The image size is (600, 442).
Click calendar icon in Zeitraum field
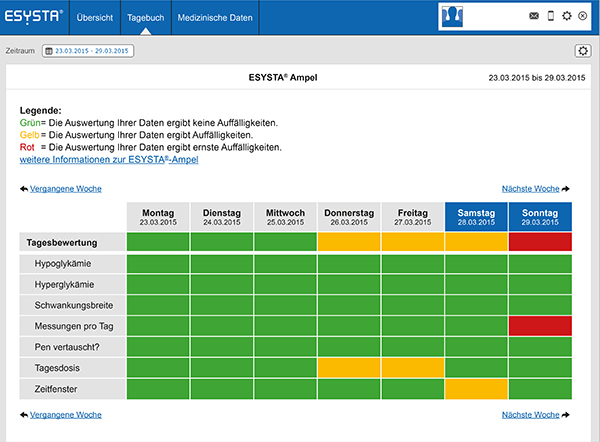tap(49, 51)
